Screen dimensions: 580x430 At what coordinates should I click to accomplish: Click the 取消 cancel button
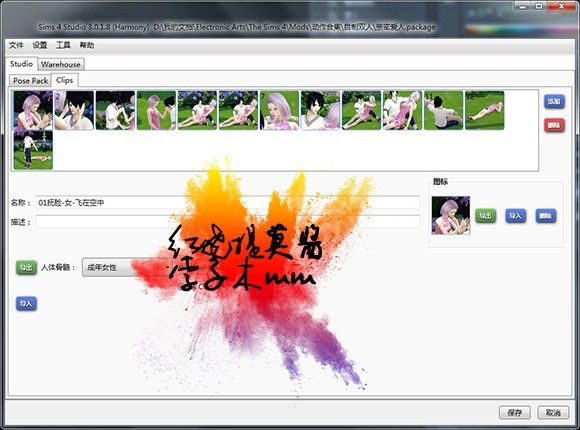[x=553, y=412]
